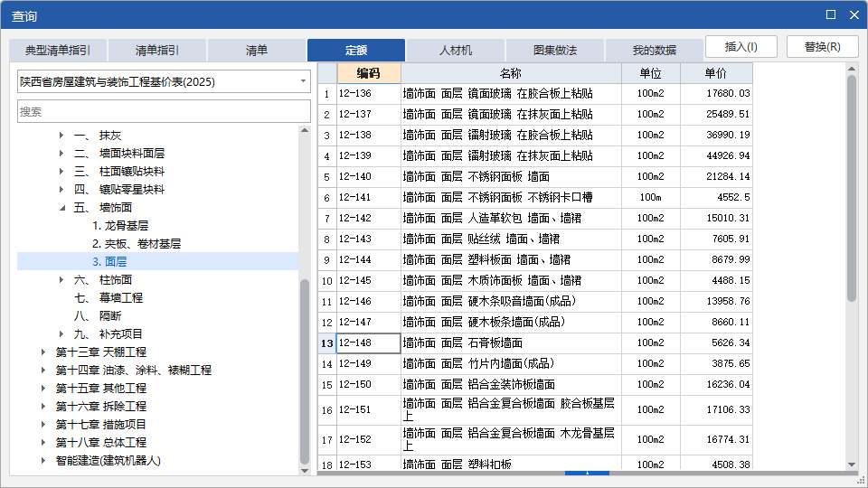Select 八、隔断 in the tree
The height and width of the screenshot is (488, 868).
98,316
